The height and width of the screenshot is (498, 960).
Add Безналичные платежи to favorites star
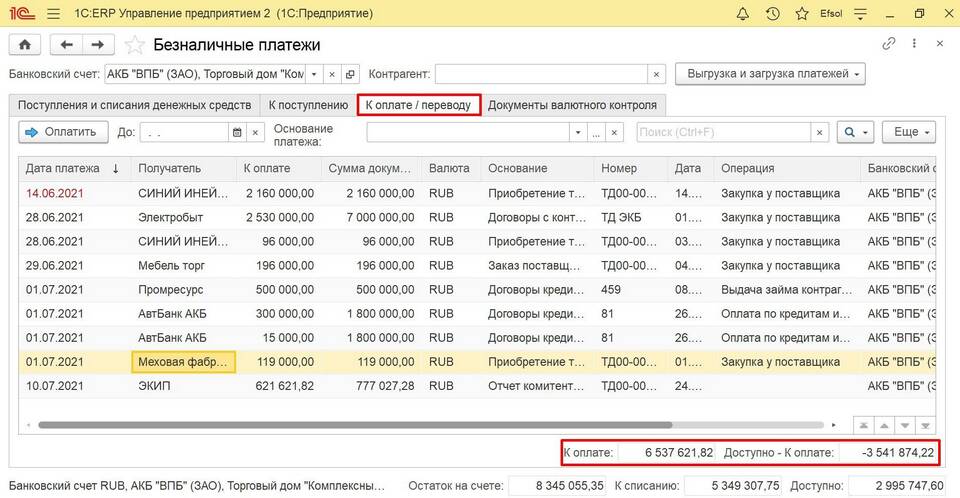click(134, 45)
